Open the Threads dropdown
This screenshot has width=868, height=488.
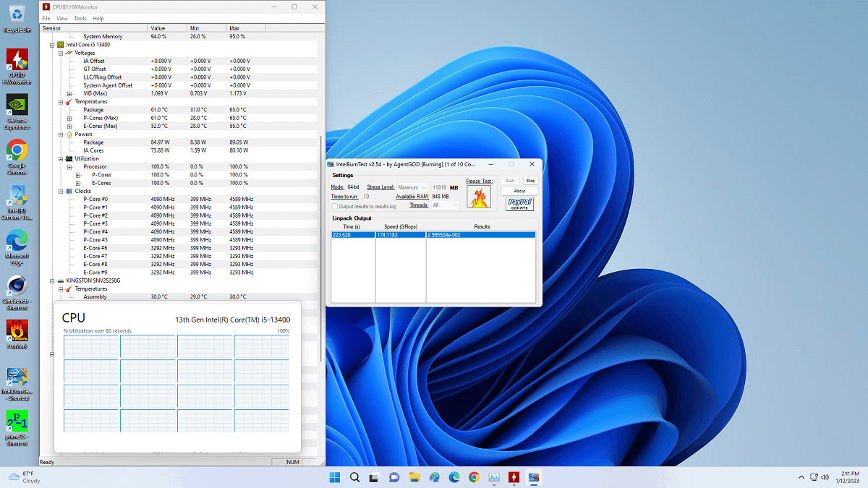click(445, 205)
